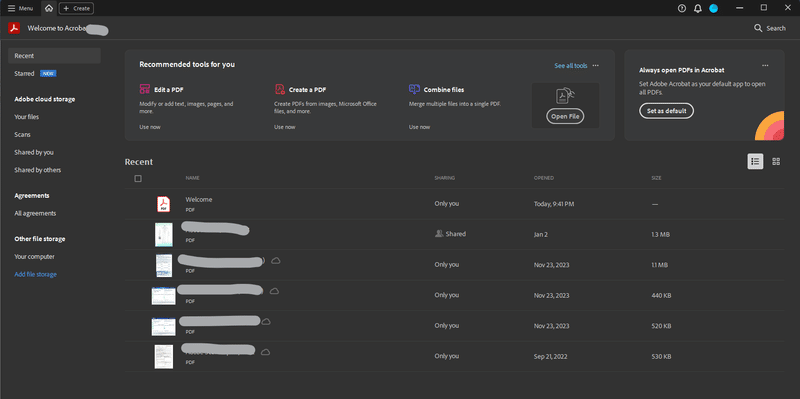Screen dimensions: 800x399
Task: Select Recent in the sidebar
Action: (54, 56)
